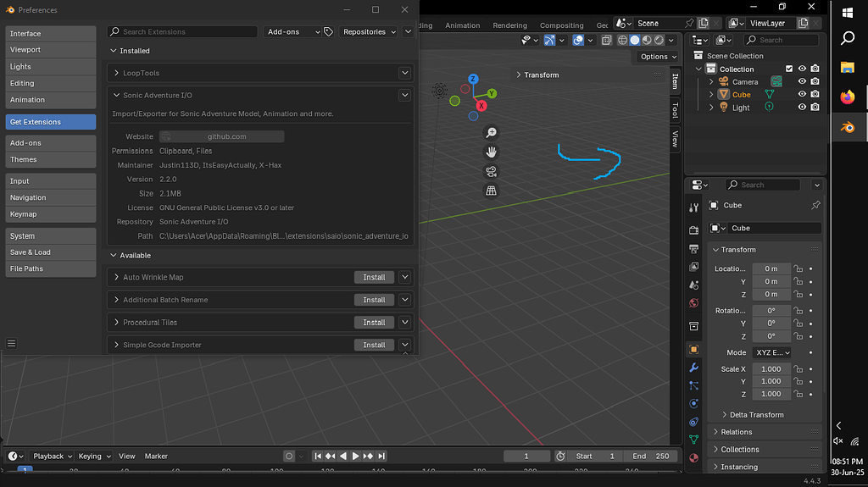Viewport: 868px width, 487px height.
Task: Open viewport Options dropdown
Action: (x=658, y=57)
